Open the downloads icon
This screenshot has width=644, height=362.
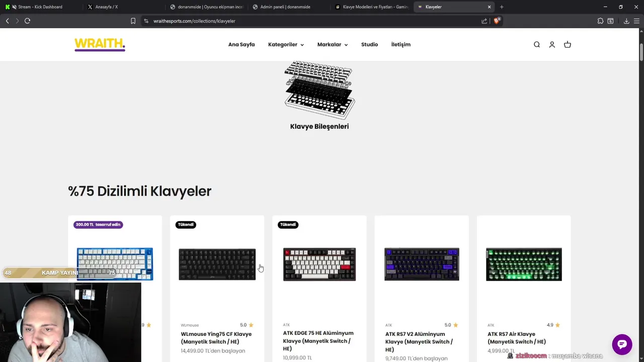(x=626, y=21)
